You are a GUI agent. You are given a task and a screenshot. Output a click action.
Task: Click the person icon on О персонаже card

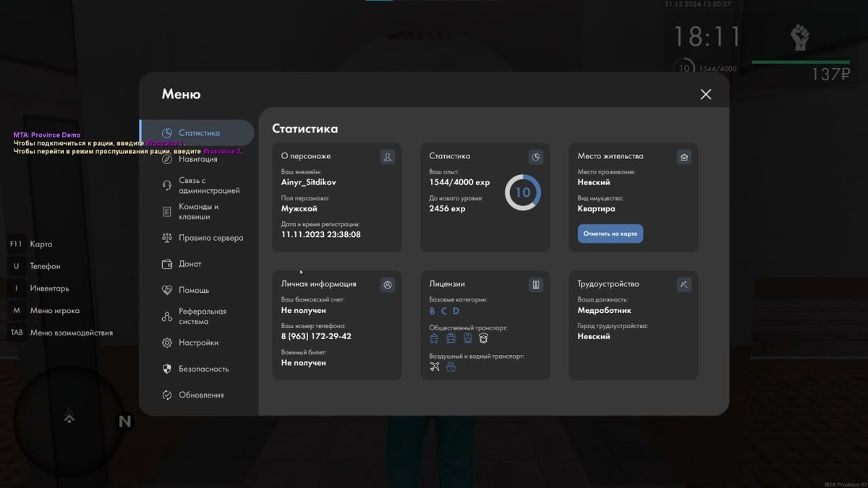[388, 157]
